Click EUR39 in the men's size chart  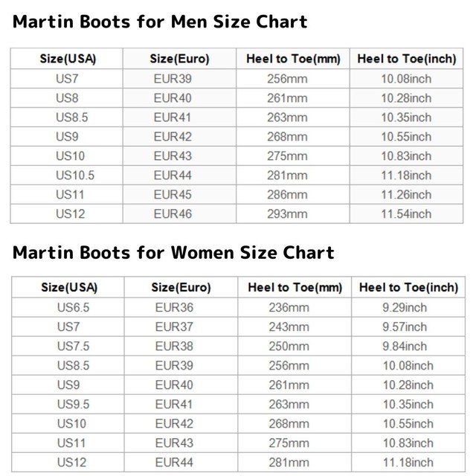point(179,79)
